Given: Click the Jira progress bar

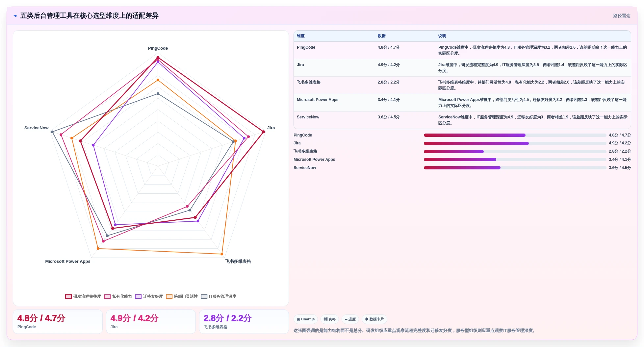Looking at the screenshot, I should pyautogui.click(x=515, y=143).
